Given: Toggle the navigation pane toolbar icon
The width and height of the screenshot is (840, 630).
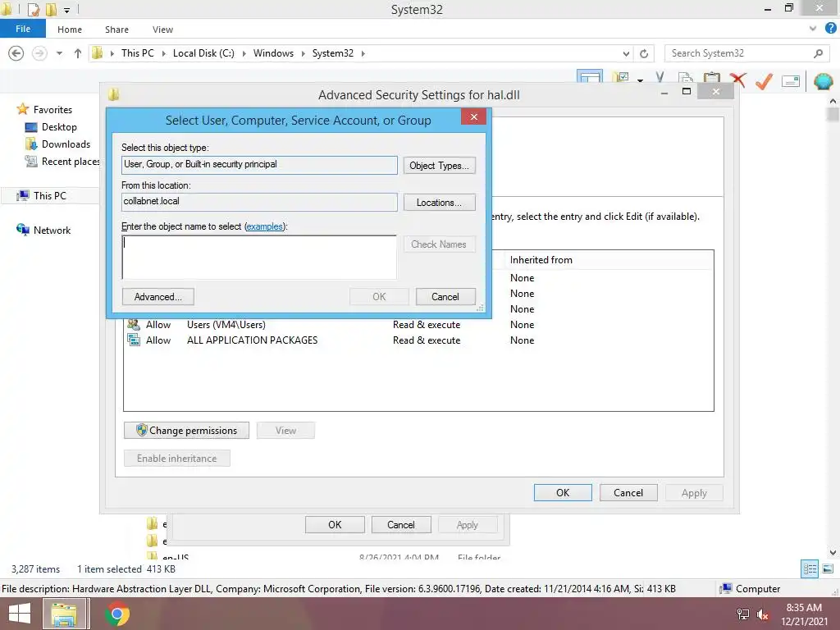Looking at the screenshot, I should coord(590,77).
